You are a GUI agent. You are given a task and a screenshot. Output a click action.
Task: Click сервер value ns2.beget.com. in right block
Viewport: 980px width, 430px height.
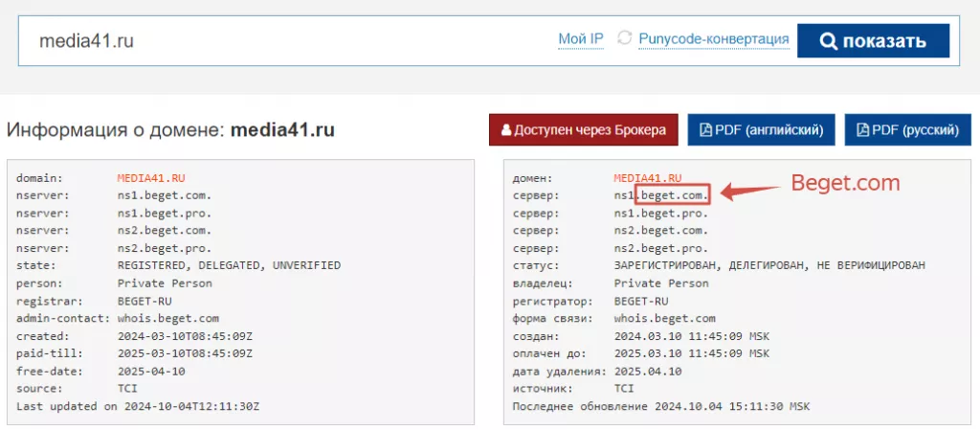(661, 231)
